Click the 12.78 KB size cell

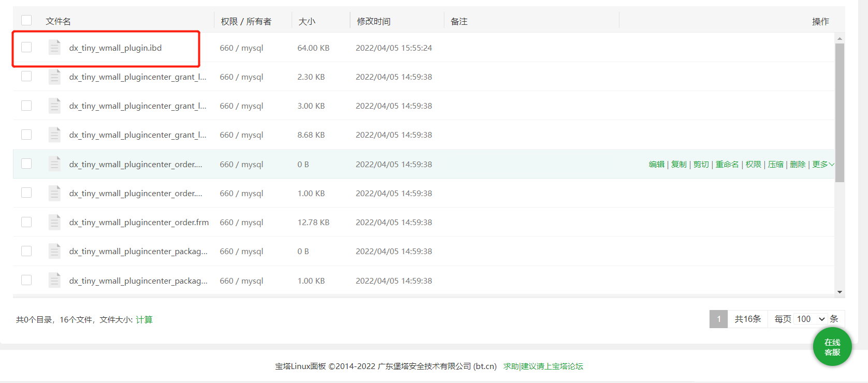pos(313,222)
